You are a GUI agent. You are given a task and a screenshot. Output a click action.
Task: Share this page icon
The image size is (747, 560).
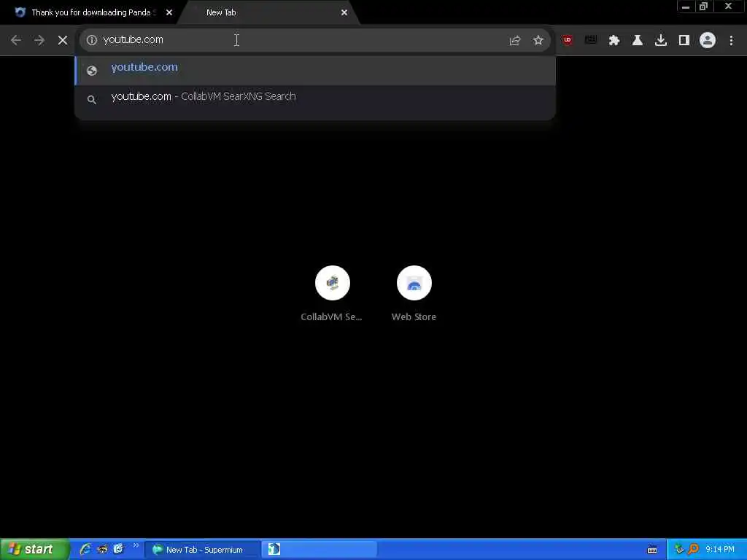515,41
